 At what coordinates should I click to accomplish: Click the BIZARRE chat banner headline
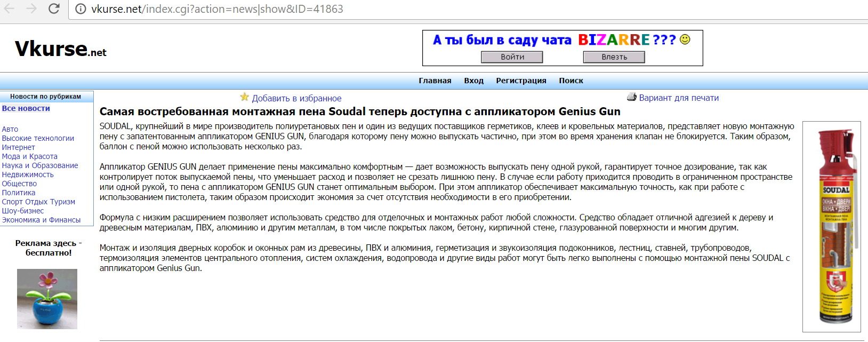tap(554, 40)
